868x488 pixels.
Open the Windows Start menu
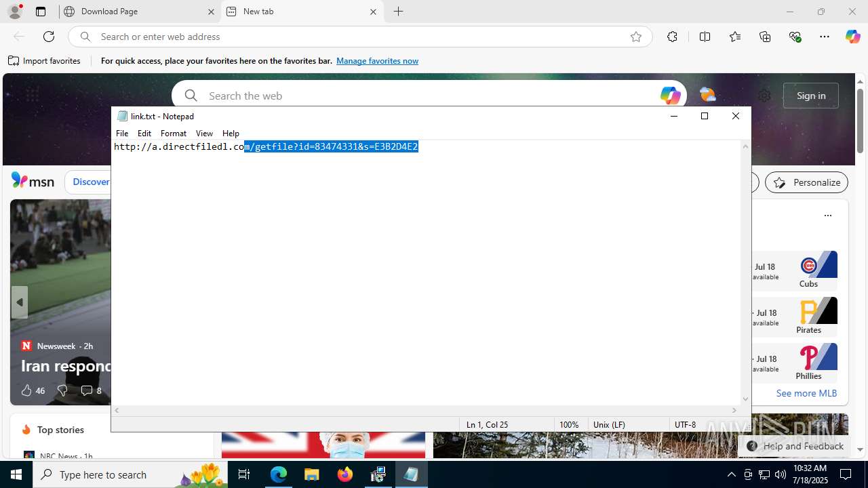click(16, 474)
